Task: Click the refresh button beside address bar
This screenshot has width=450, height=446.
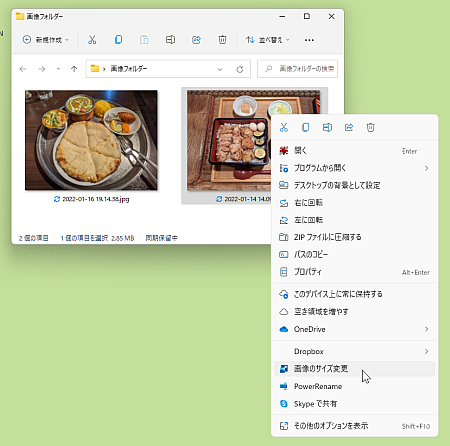Action: pos(240,69)
